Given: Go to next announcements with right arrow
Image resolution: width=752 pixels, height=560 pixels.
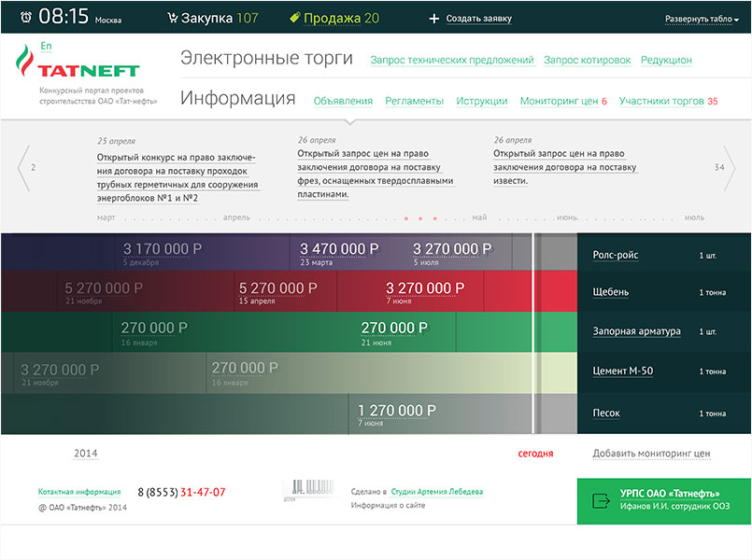Looking at the screenshot, I should (x=729, y=168).
